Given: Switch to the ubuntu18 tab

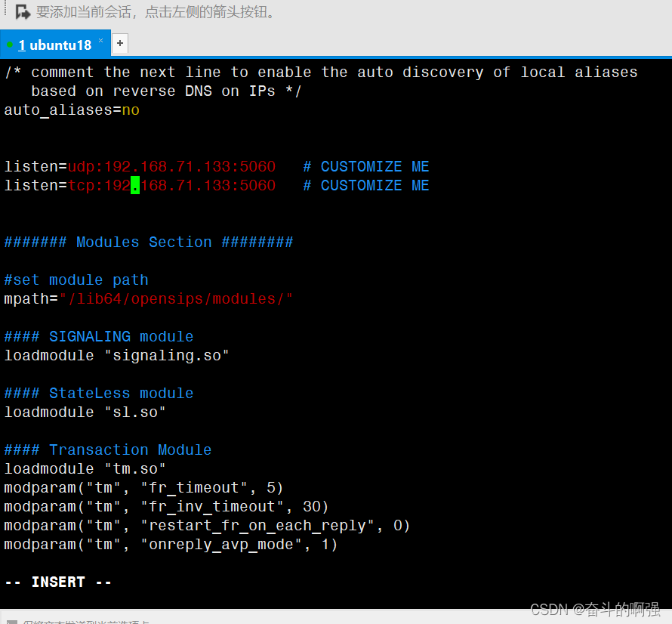Looking at the screenshot, I should (57, 45).
